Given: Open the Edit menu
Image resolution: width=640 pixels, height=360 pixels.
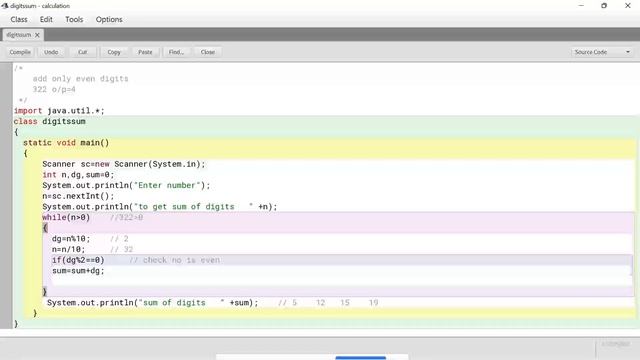Looking at the screenshot, I should coord(46,19).
